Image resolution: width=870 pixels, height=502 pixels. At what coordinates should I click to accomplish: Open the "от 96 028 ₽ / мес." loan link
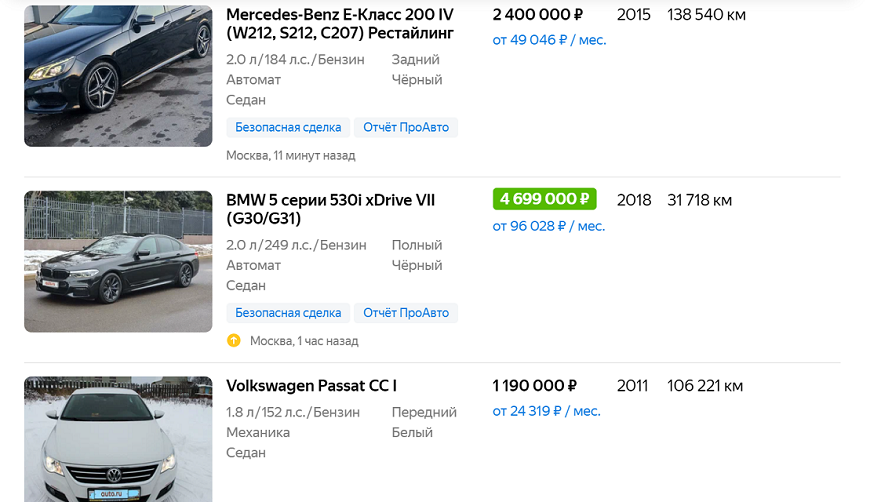[x=549, y=226]
